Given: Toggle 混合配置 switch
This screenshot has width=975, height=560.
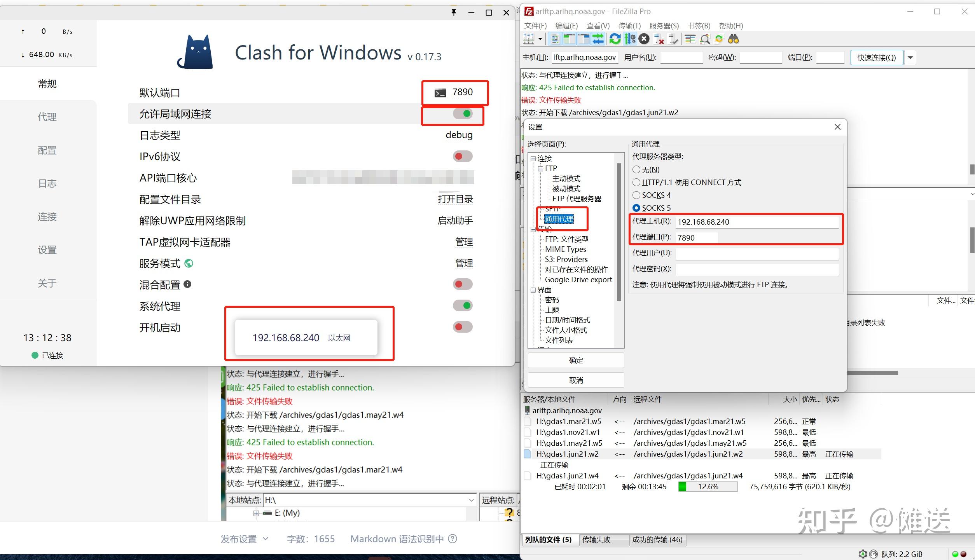Looking at the screenshot, I should 463,284.
